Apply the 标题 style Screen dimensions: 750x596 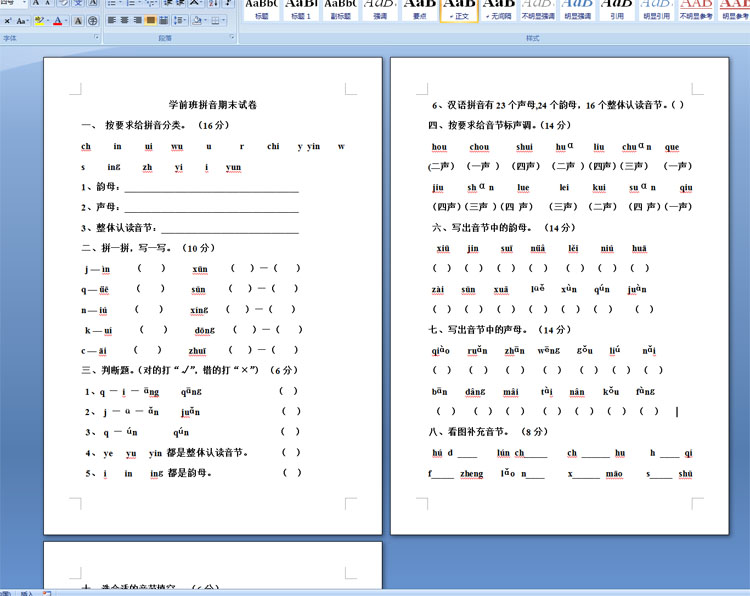click(261, 10)
